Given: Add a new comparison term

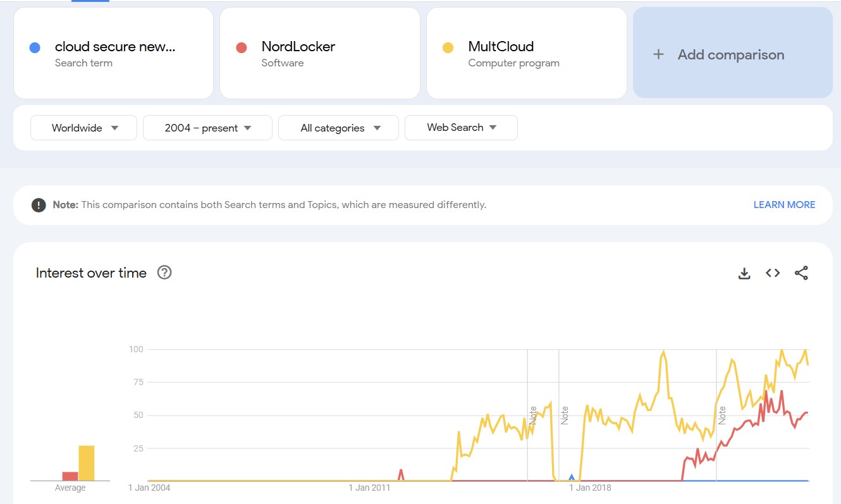Looking at the screenshot, I should 732,52.
